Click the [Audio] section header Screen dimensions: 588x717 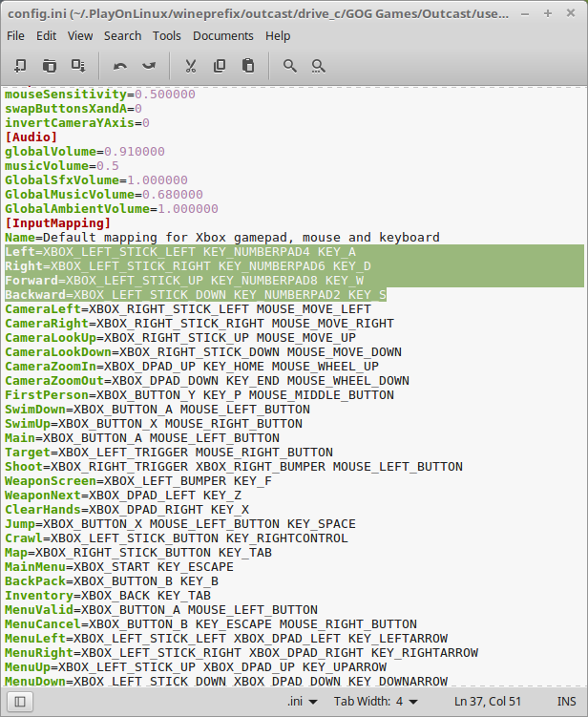click(x=31, y=137)
